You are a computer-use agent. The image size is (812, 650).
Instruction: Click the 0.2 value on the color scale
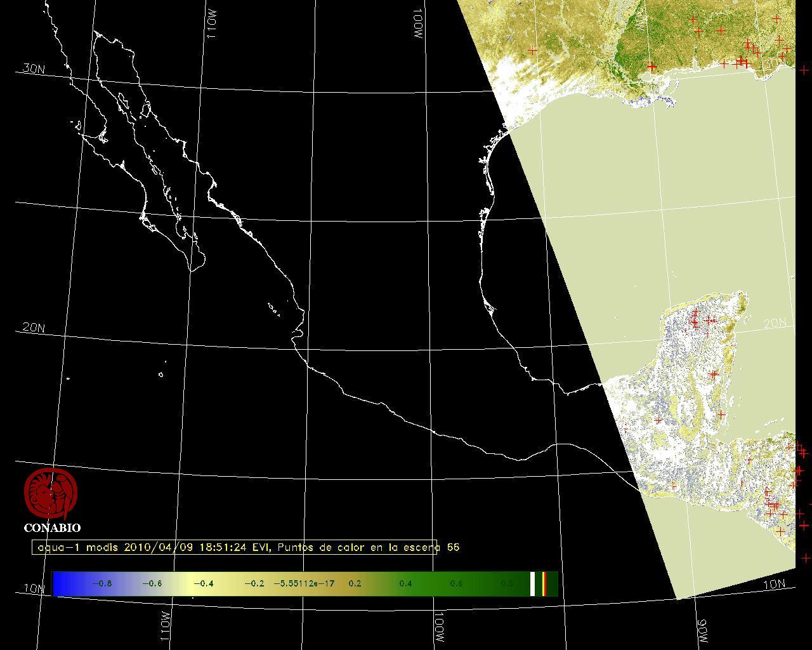pos(355,583)
